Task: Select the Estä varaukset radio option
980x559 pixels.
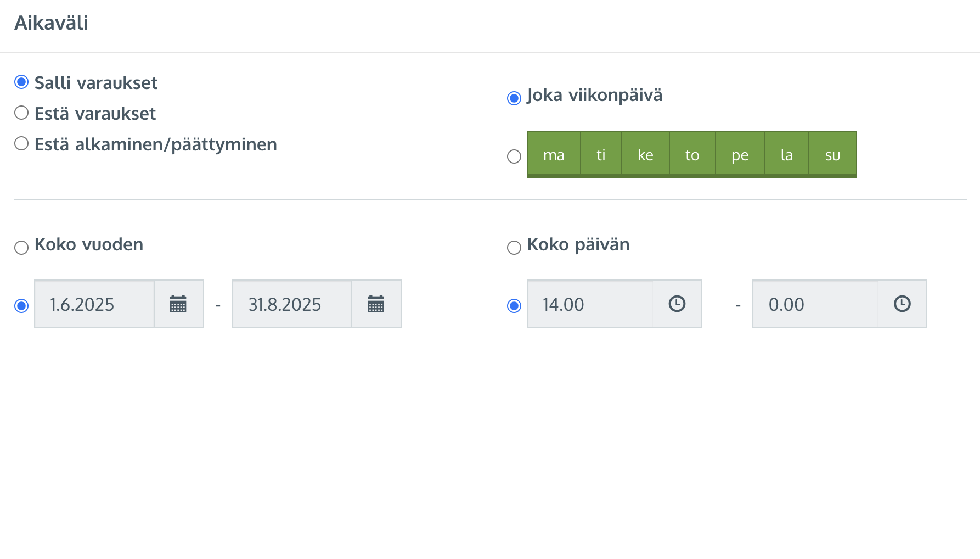Action: (x=21, y=113)
